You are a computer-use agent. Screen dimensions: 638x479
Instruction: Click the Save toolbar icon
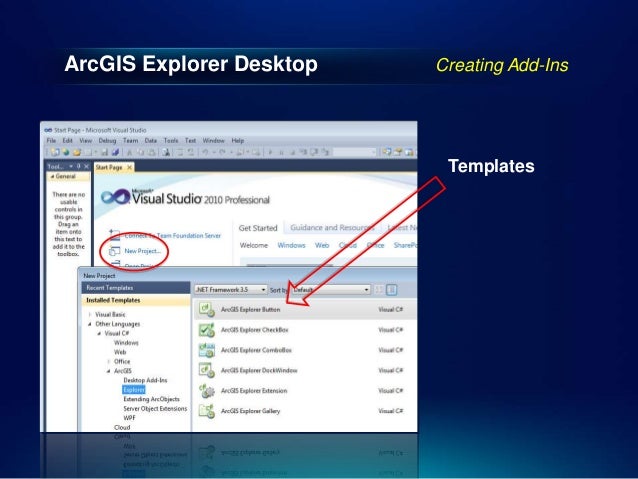coord(104,152)
